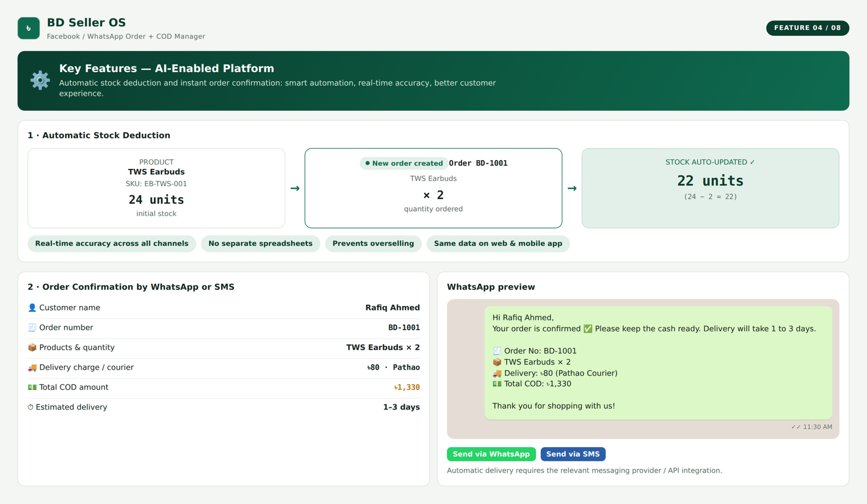Screen dimensions: 867x504
Task: Click the Rafiq Ahmed customer name value
Action: click(x=392, y=307)
